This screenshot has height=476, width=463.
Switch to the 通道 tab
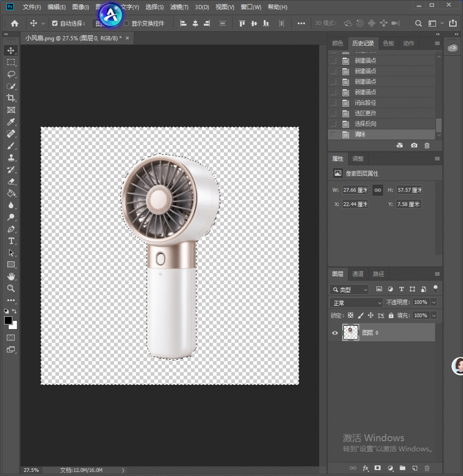[x=357, y=274]
